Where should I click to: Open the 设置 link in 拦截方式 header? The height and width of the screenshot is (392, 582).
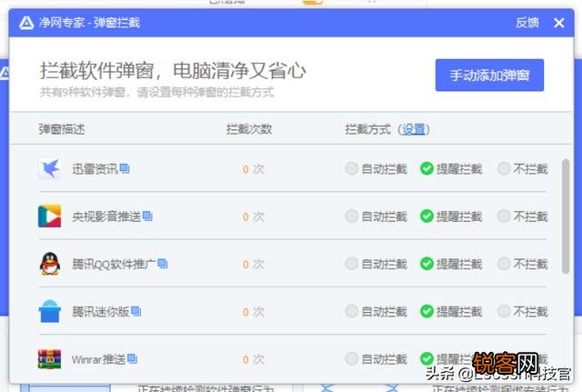[x=414, y=129]
